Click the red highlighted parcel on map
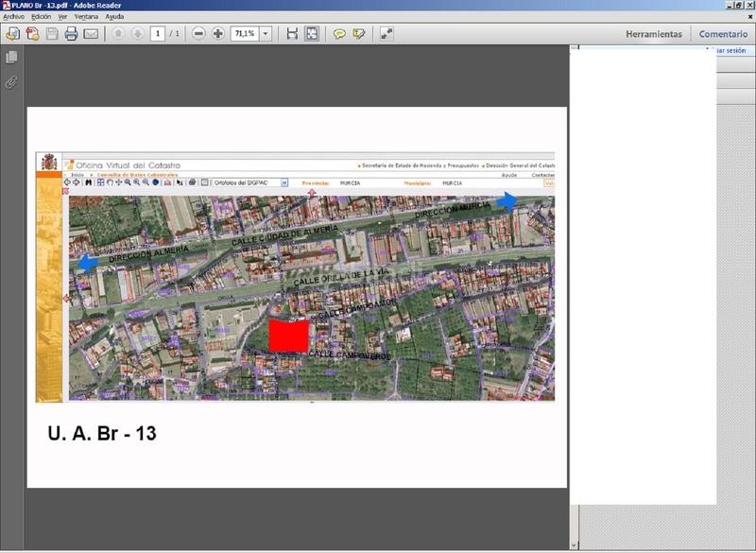 point(289,336)
